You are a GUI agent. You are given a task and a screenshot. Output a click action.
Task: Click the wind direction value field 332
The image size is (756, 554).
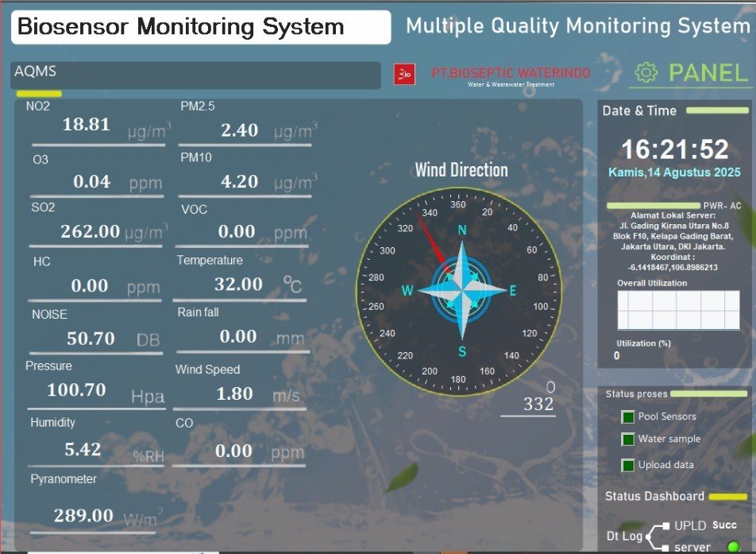click(x=538, y=405)
